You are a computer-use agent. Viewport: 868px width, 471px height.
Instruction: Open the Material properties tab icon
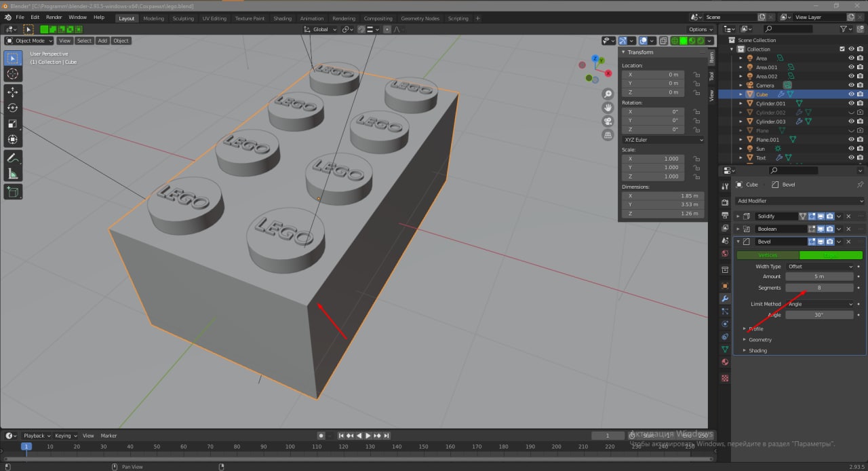coord(725,362)
